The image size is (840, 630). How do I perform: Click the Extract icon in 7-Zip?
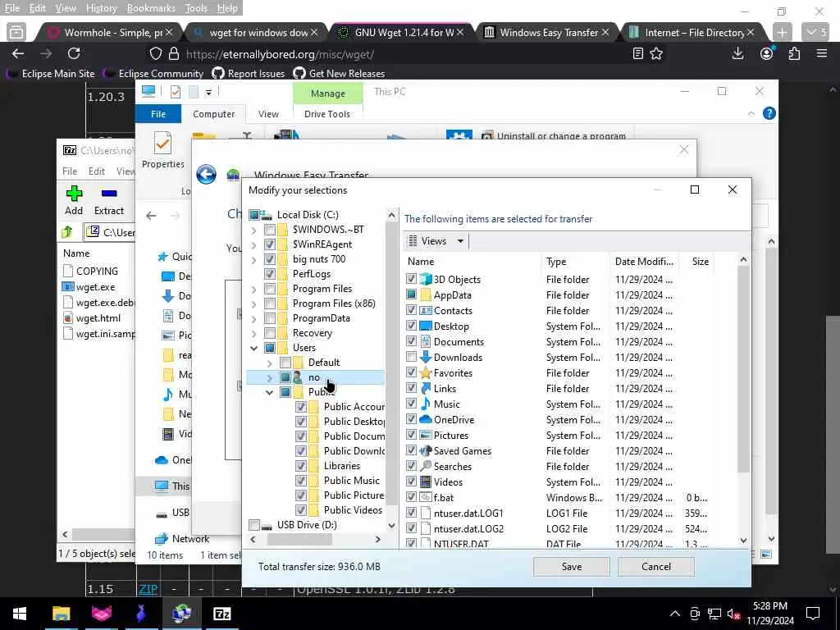(x=109, y=194)
